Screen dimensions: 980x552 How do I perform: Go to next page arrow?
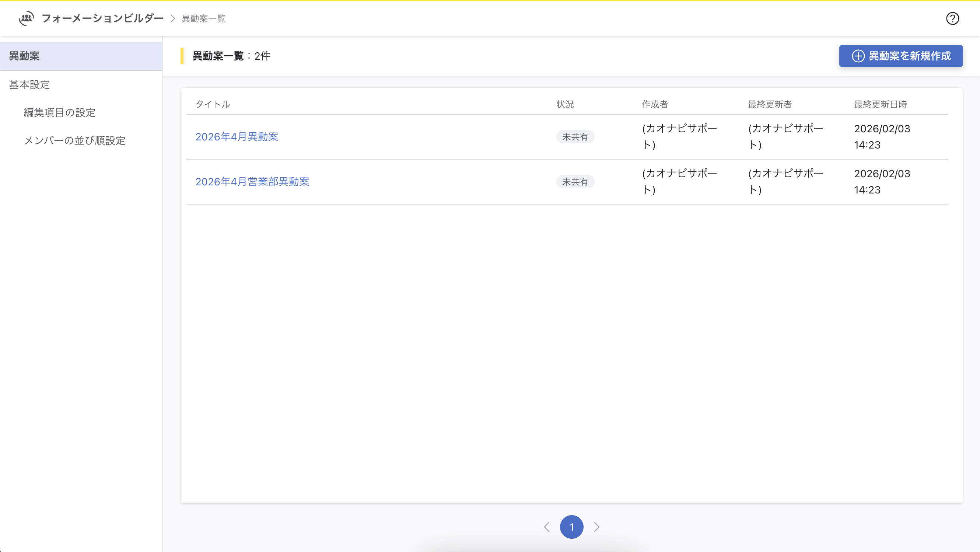596,527
